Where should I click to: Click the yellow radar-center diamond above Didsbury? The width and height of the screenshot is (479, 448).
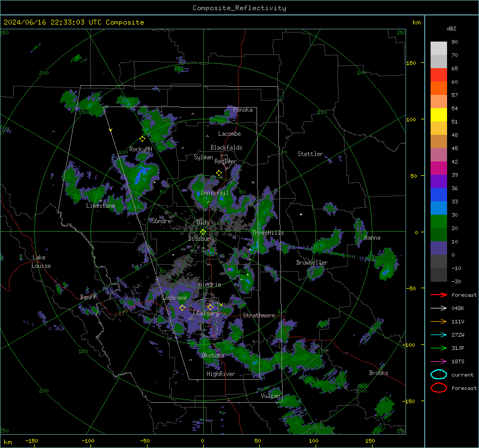(x=203, y=232)
